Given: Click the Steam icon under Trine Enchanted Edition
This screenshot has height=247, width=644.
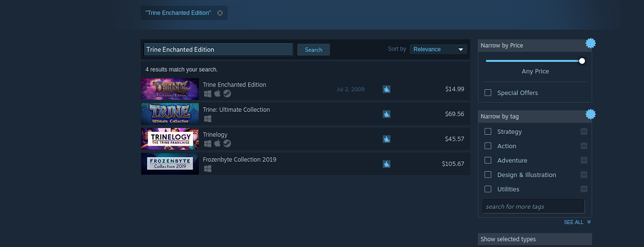Looking at the screenshot, I should click(228, 93).
